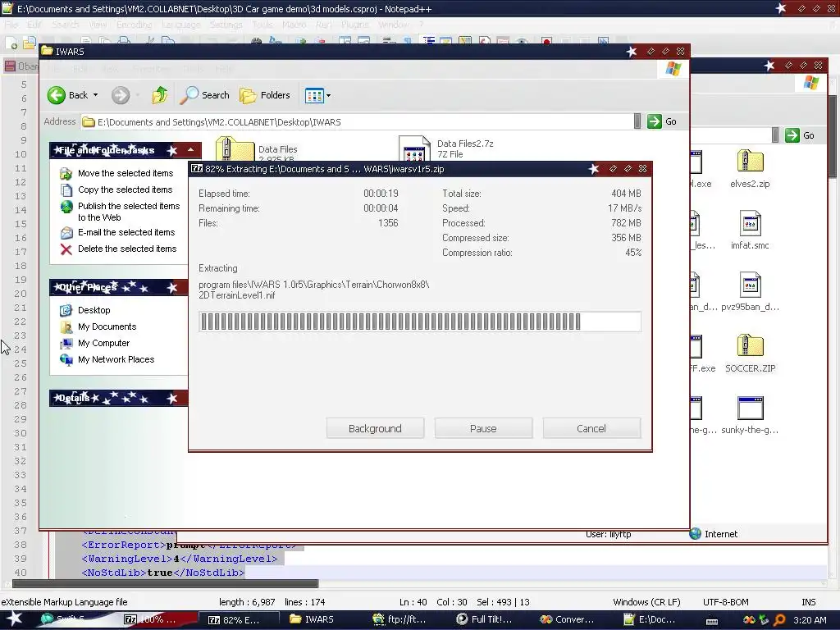The height and width of the screenshot is (630, 840).
Task: Open the Notepad++ File menu
Action: (11, 25)
